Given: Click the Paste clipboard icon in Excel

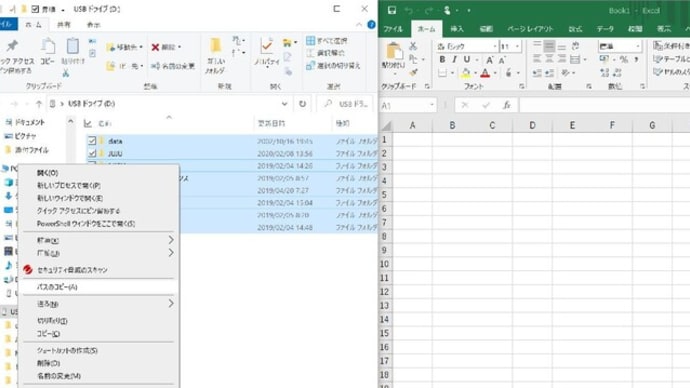Looking at the screenshot, I should point(394,52).
